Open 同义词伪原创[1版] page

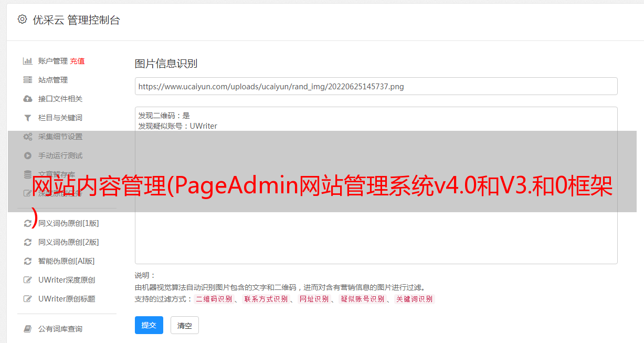(x=69, y=223)
